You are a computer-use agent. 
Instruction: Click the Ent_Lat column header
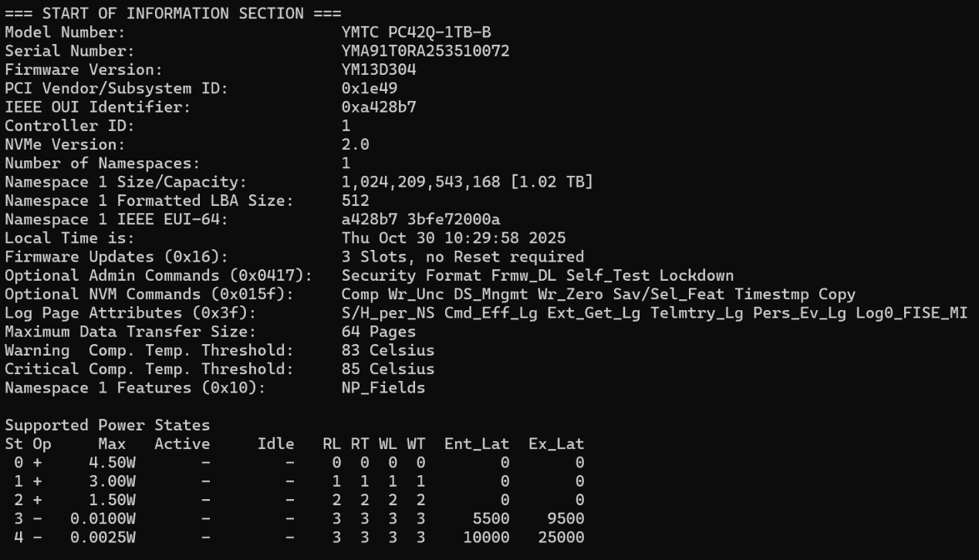pyautogui.click(x=476, y=444)
